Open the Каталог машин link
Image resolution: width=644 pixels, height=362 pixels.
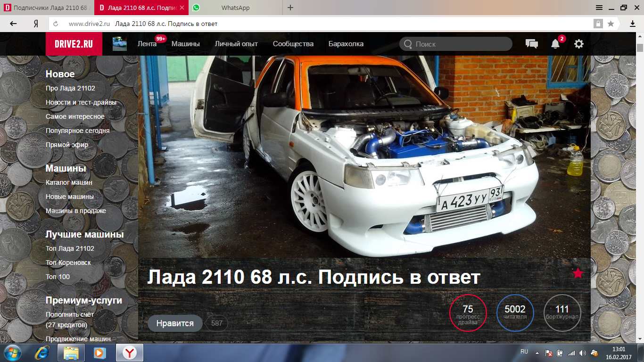[69, 182]
